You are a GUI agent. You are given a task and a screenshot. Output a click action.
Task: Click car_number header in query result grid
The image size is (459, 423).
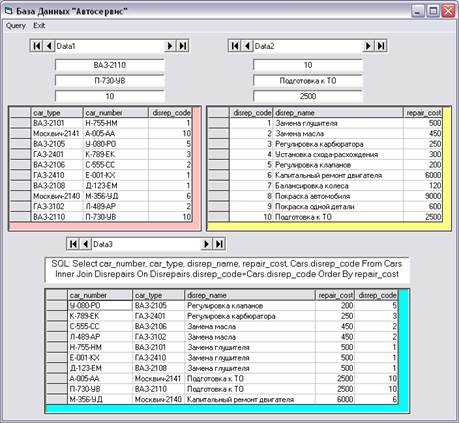(100, 295)
